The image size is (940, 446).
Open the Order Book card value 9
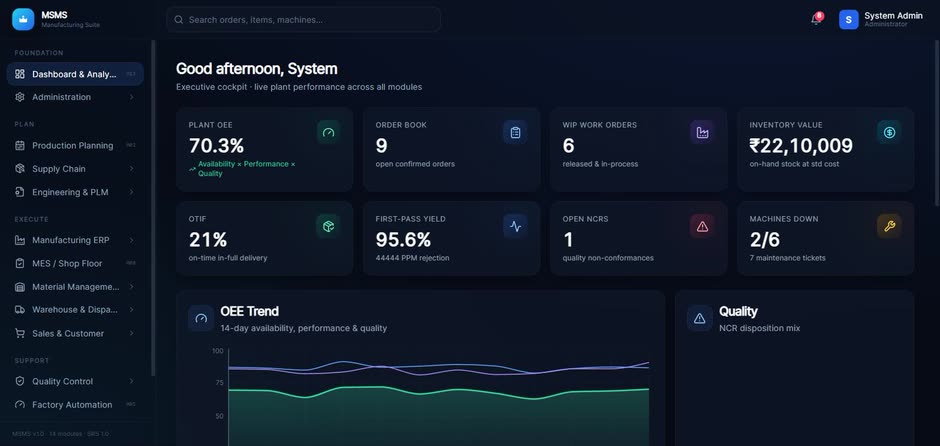[381, 146]
